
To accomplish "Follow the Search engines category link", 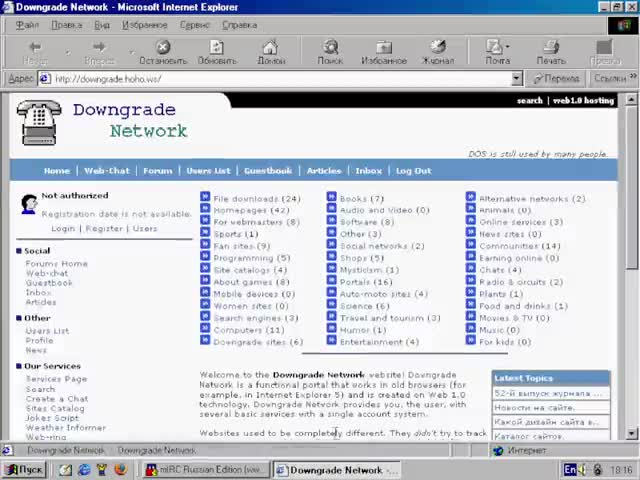I will [x=246, y=318].
